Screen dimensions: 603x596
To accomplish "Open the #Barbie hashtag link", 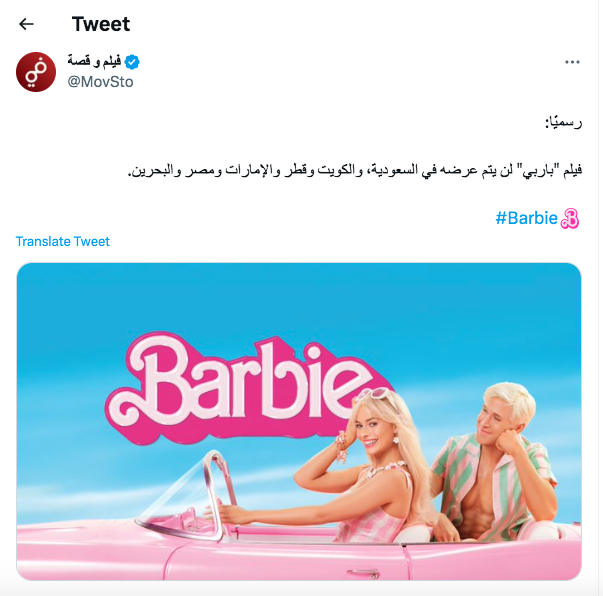I will (x=526, y=218).
